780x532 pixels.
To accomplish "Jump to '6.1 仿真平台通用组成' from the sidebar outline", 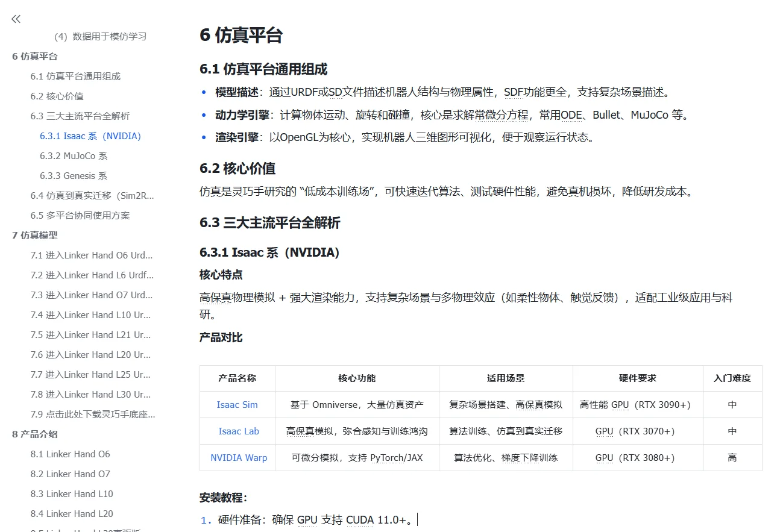I will click(x=75, y=76).
